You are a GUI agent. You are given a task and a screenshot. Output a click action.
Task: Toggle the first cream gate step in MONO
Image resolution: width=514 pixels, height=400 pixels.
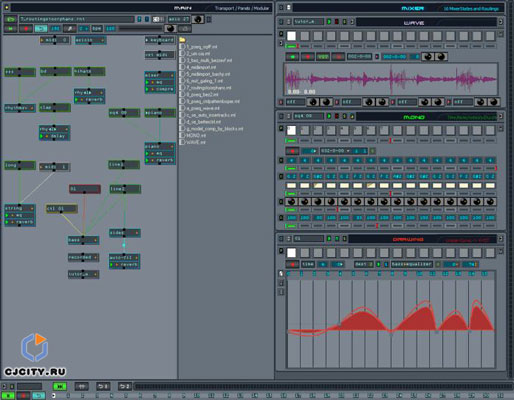291,186
